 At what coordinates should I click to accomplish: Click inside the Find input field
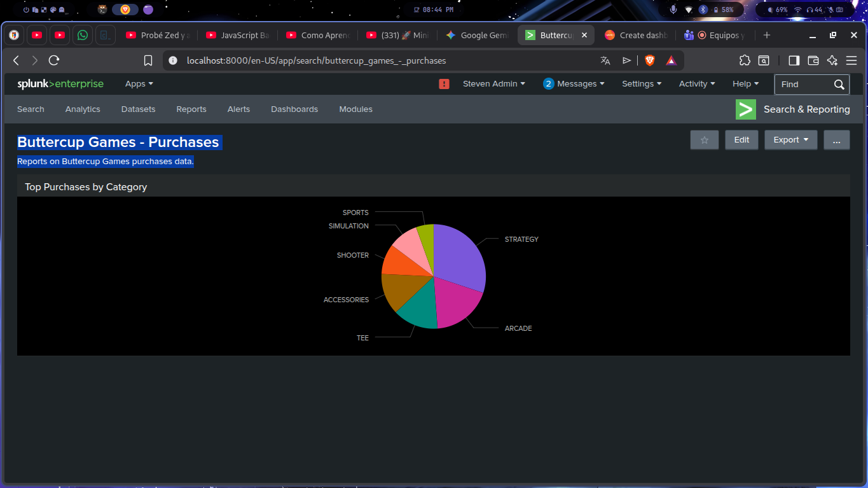803,85
